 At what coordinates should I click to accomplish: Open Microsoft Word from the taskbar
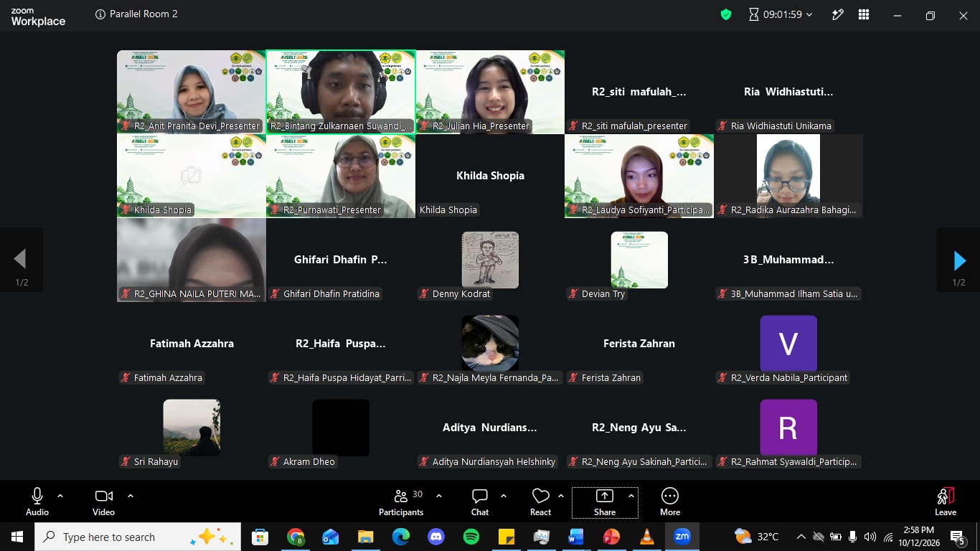[576, 537]
